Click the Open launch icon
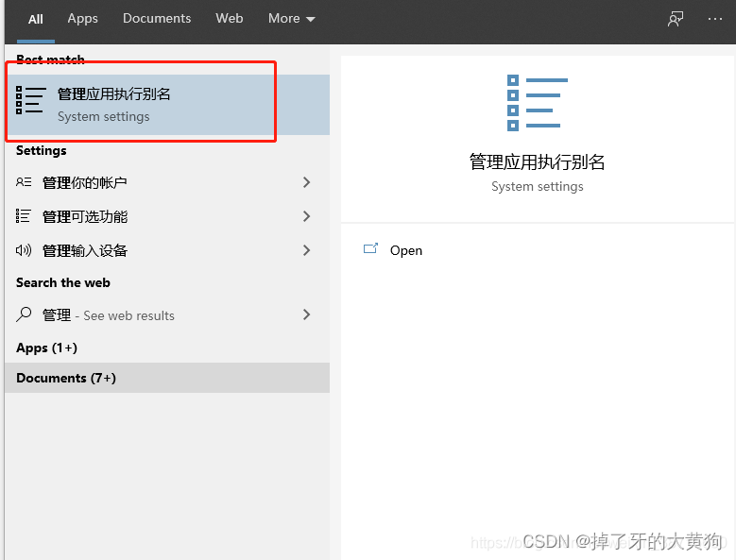Viewport: 736px width, 560px height. 370,248
